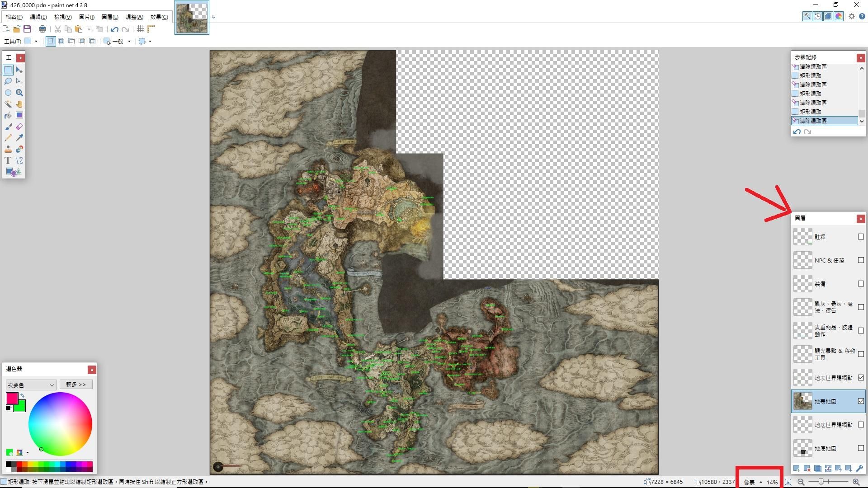
Task: Click Delete Layer icon
Action: tap(807, 469)
